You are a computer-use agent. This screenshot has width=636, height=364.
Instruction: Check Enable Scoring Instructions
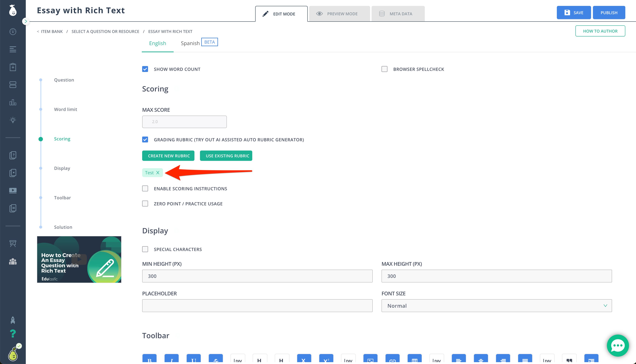145,188
